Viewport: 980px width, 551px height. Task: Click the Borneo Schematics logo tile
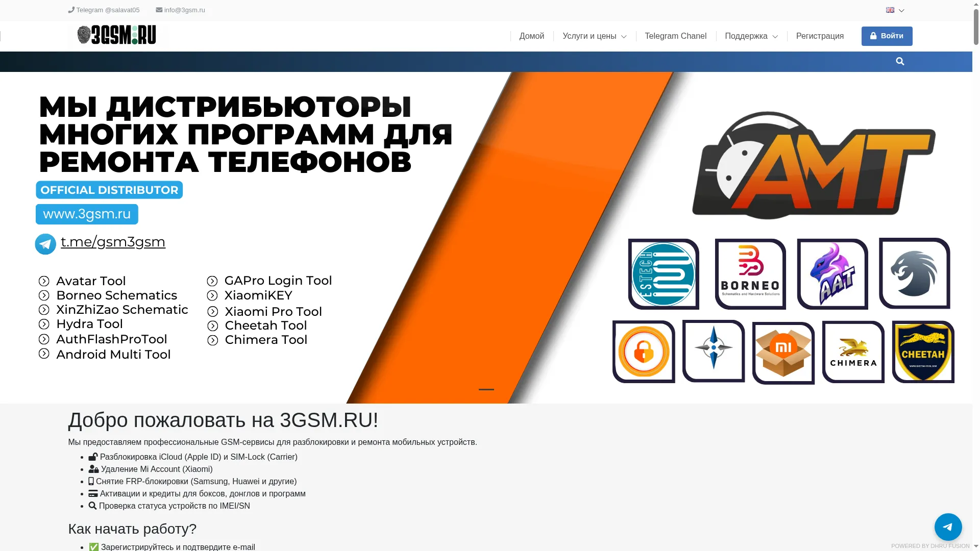(x=750, y=274)
